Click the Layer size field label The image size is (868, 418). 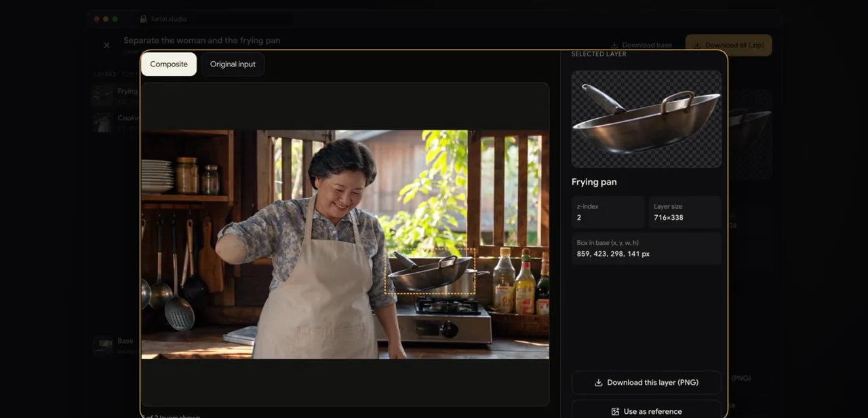[x=668, y=206]
